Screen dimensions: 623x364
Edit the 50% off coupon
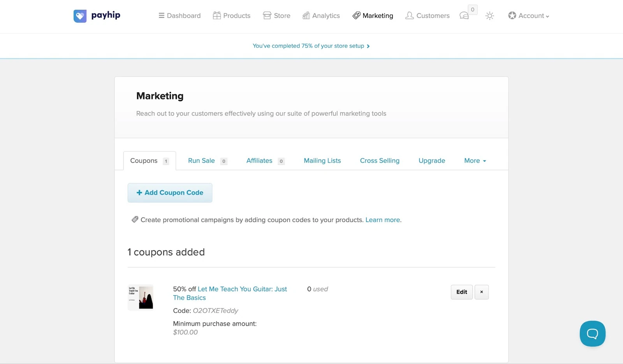click(462, 292)
